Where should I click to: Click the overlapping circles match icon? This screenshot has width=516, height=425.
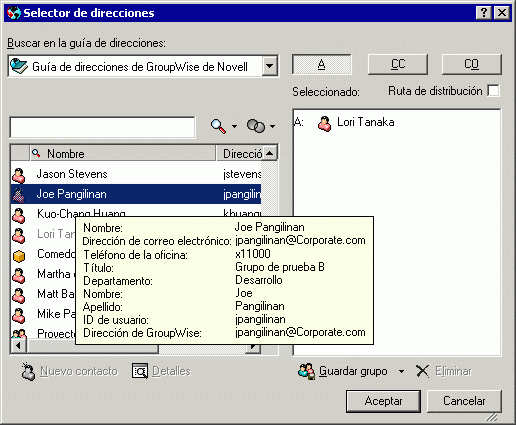click(x=256, y=126)
